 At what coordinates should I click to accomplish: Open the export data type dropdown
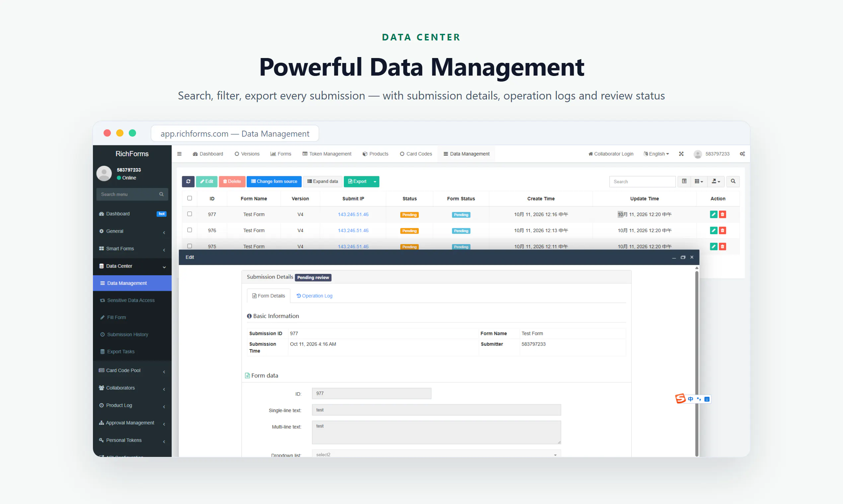[x=716, y=181]
